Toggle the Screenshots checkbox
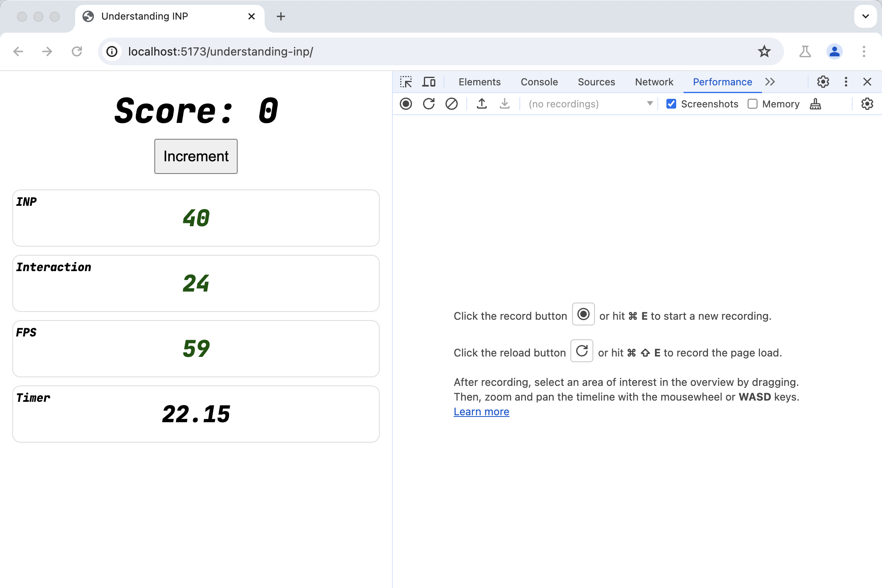This screenshot has height=588, width=882. pos(671,104)
